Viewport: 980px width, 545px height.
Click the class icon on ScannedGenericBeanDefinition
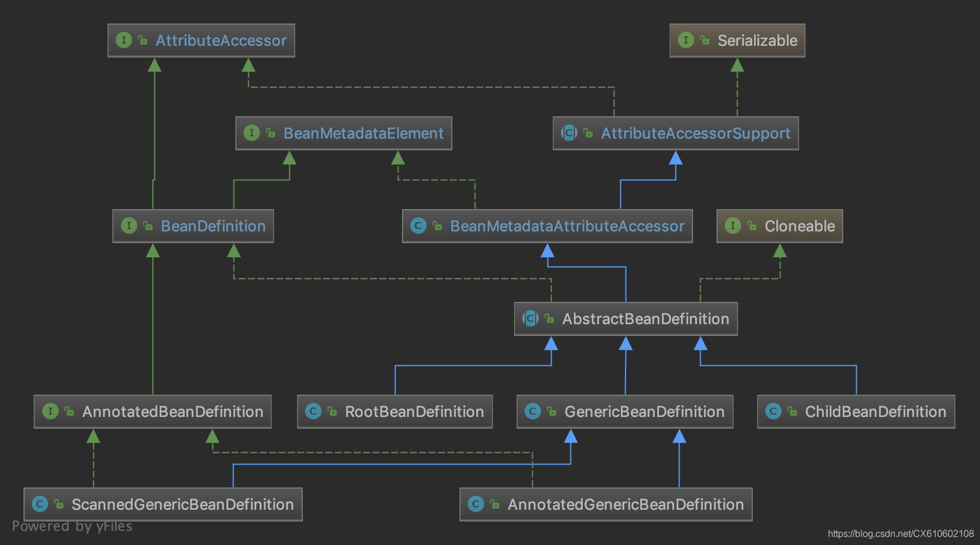coord(39,504)
